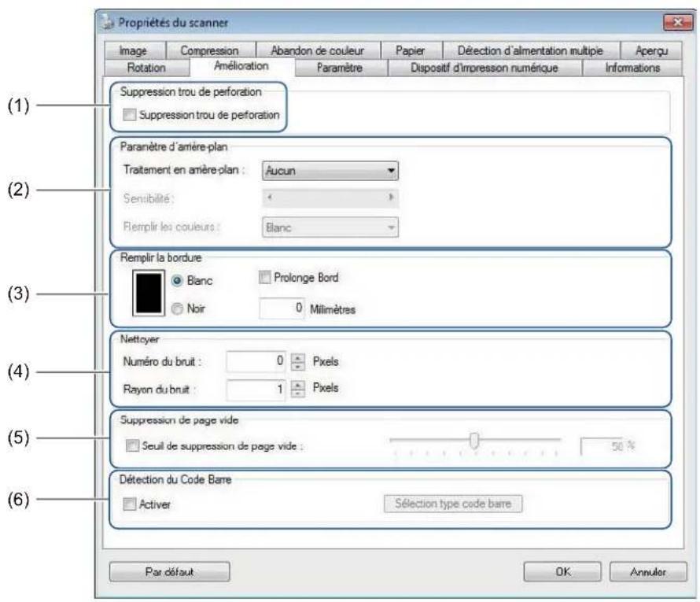This screenshot has width=700, height=602.
Task: Select the Noir border radio button
Action: click(x=177, y=308)
